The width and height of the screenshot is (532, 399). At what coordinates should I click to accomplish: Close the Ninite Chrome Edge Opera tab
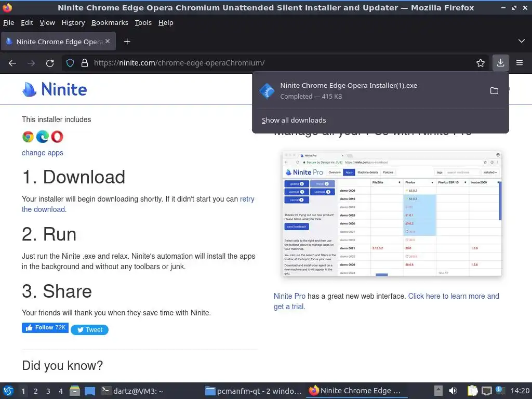[108, 41]
